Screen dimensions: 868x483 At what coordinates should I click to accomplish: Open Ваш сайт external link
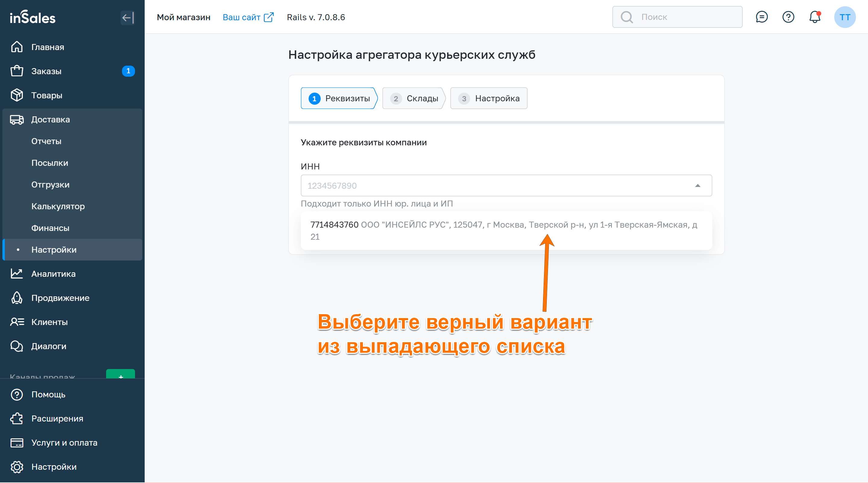coord(248,17)
